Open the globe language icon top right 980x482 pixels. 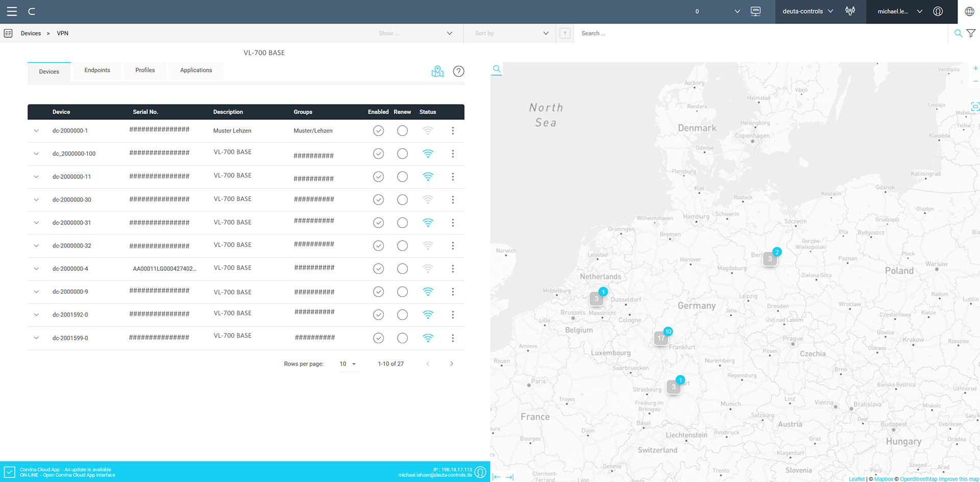coord(969,11)
